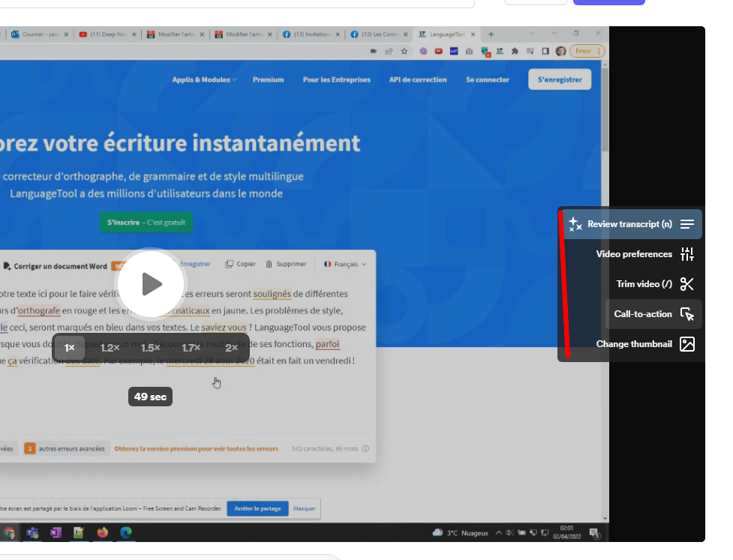
Task: Switch to Courrier Outlook tab in recording
Action: pyautogui.click(x=39, y=34)
